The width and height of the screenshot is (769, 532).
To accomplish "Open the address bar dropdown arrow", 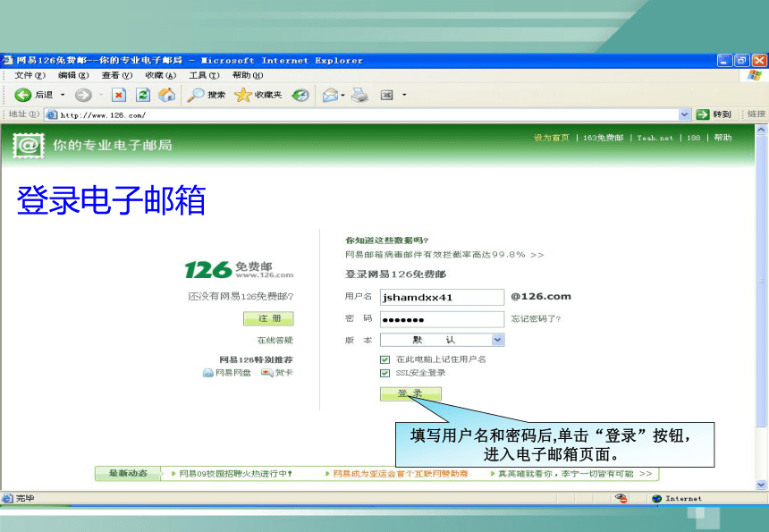I will click(685, 114).
